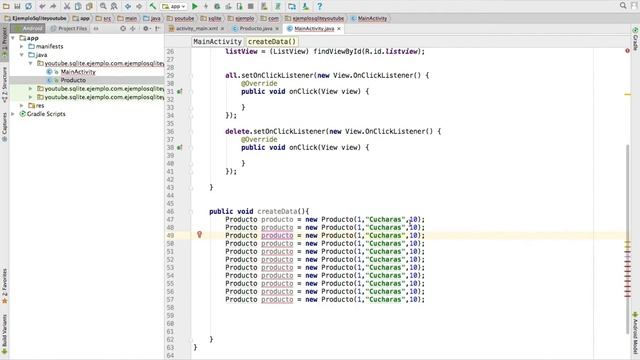
Task: Run the app with green play button
Action: 195,6
